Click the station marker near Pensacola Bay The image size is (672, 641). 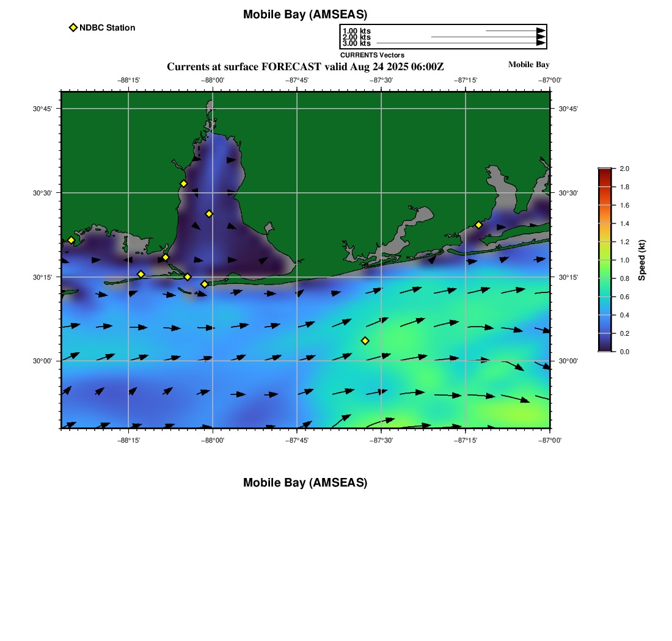click(x=479, y=225)
